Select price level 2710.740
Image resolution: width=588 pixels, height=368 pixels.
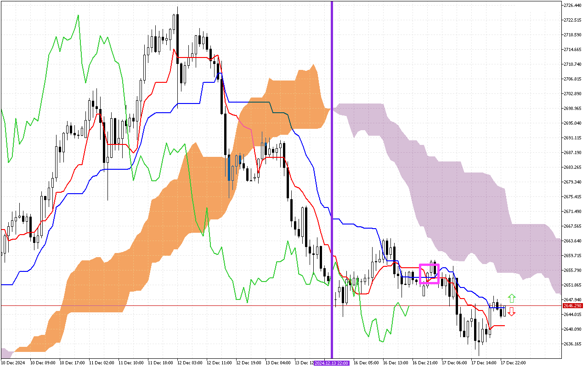[572, 64]
